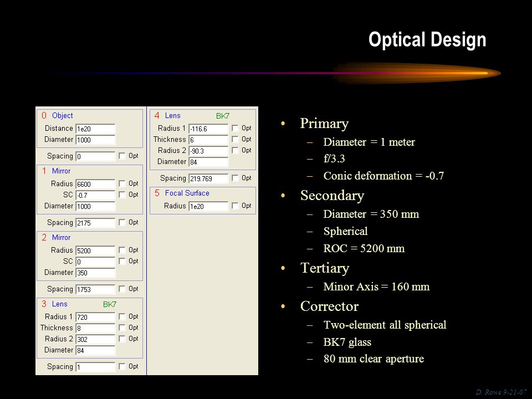Tick Opt for Lens 4 Radius 1
532x399 pixels.
point(235,128)
